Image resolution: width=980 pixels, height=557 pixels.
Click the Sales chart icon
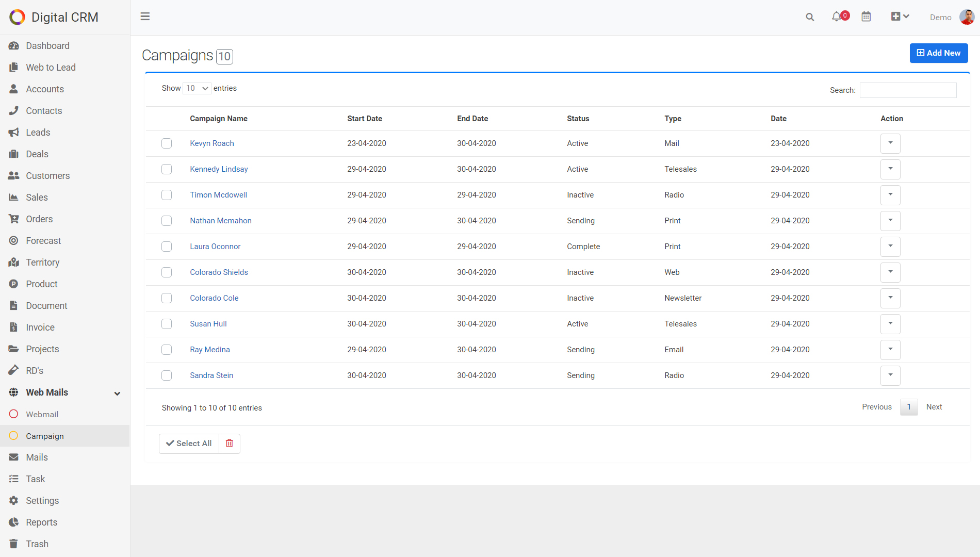point(14,198)
